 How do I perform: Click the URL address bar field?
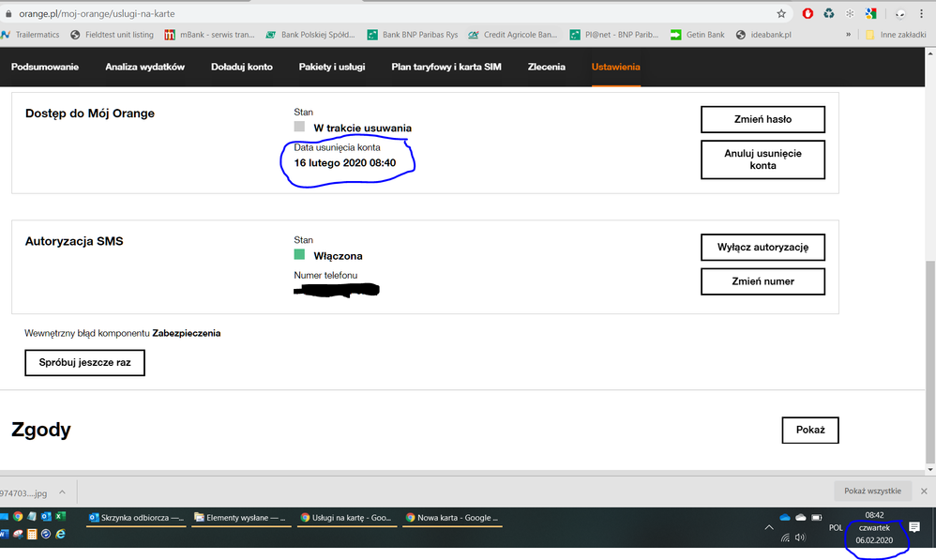pyautogui.click(x=375, y=14)
